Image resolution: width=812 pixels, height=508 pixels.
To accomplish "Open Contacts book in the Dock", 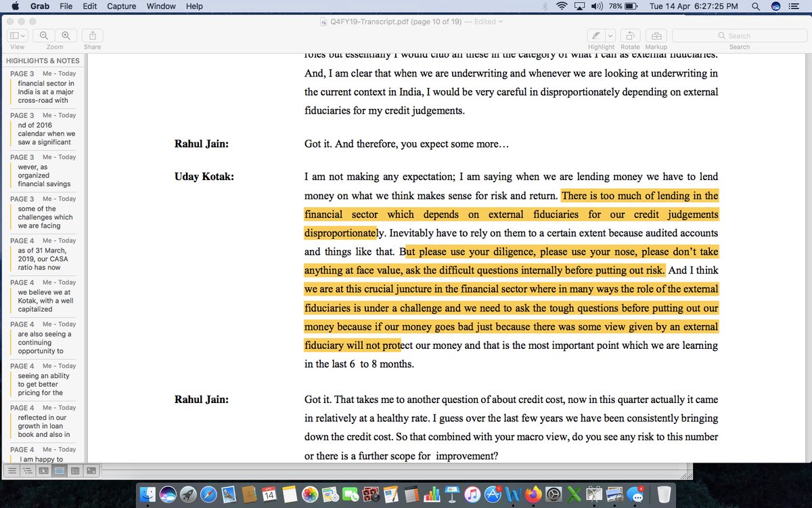I will [x=248, y=494].
